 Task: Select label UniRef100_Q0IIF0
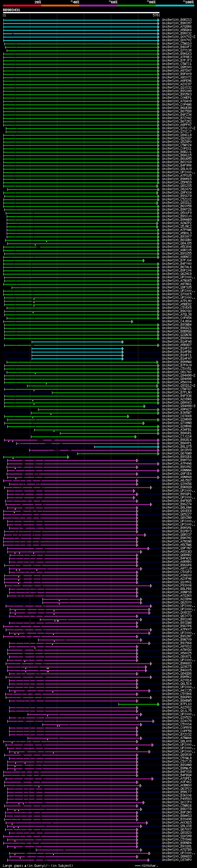pos(177,802)
